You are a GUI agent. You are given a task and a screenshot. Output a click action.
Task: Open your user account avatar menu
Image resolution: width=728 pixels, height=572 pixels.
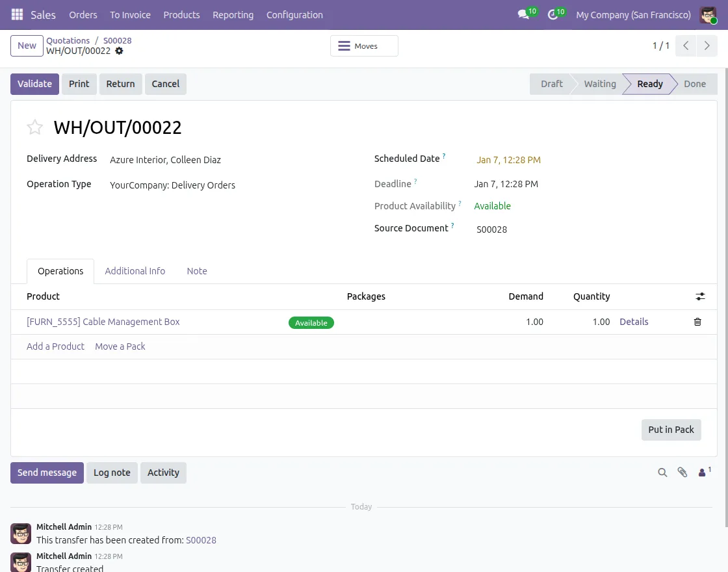pyautogui.click(x=708, y=14)
